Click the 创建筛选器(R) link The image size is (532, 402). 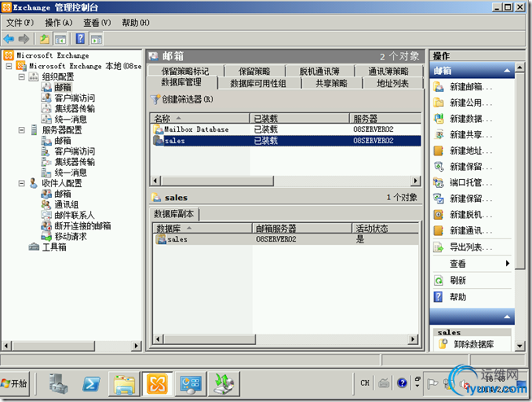[x=188, y=99]
